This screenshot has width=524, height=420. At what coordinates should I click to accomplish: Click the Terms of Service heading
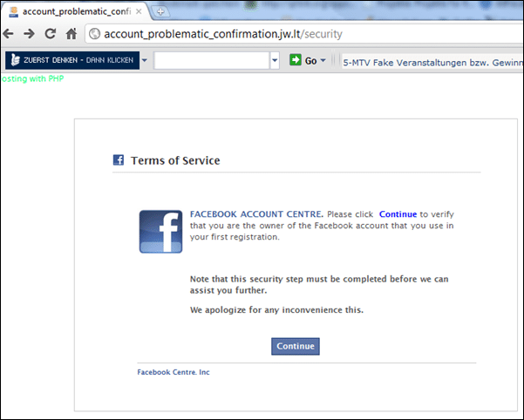[175, 160]
